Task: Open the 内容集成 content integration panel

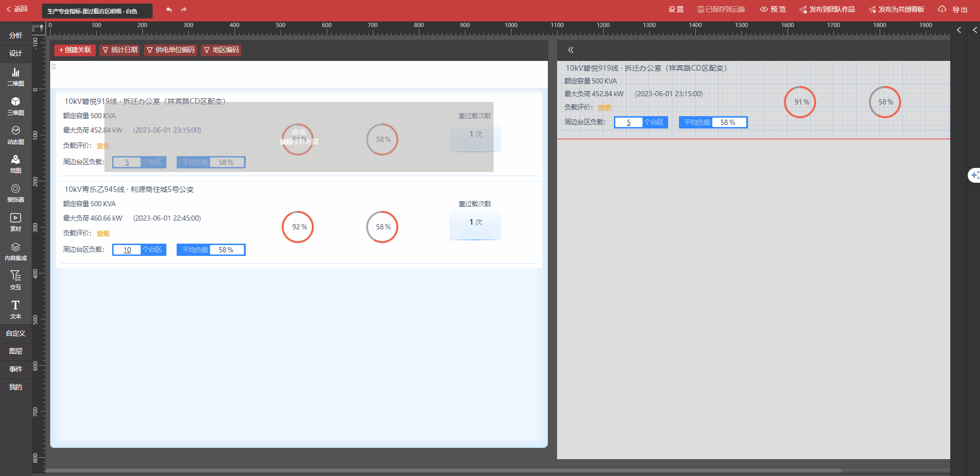Action: coord(15,251)
